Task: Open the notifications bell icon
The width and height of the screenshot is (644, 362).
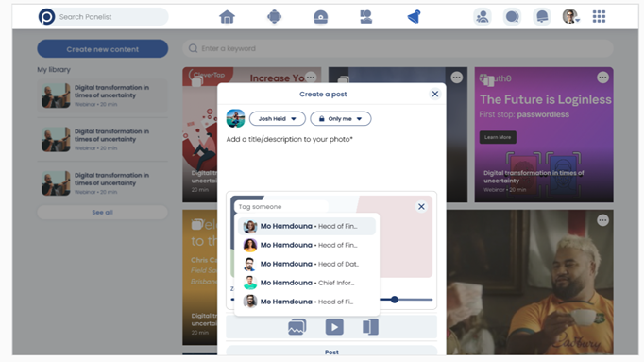Action: (542, 17)
